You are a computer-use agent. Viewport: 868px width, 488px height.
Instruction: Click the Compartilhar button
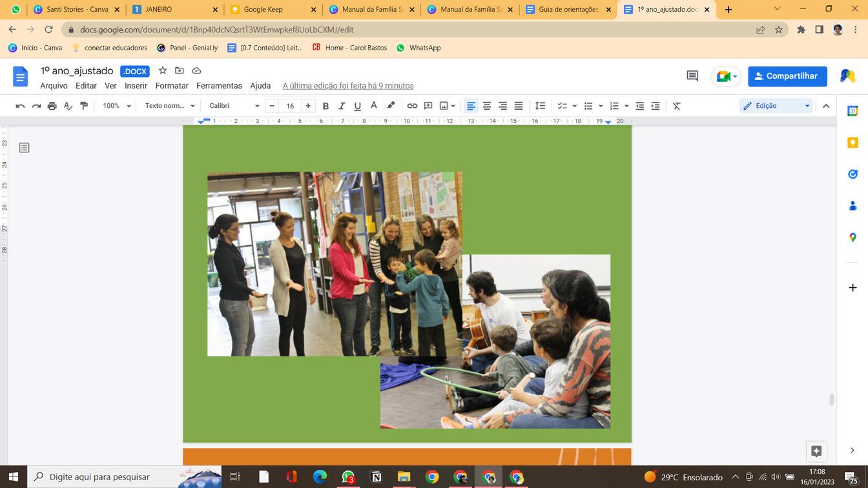click(x=787, y=76)
